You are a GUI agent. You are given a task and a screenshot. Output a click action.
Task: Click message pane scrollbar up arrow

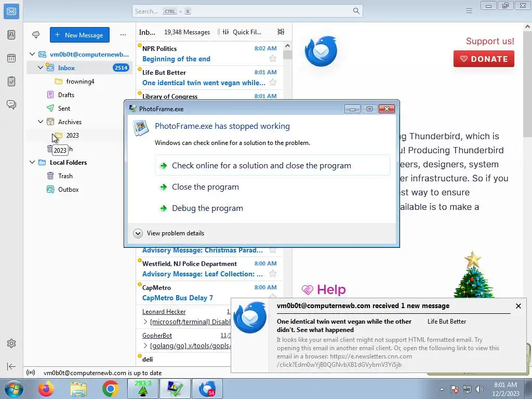[528, 26]
